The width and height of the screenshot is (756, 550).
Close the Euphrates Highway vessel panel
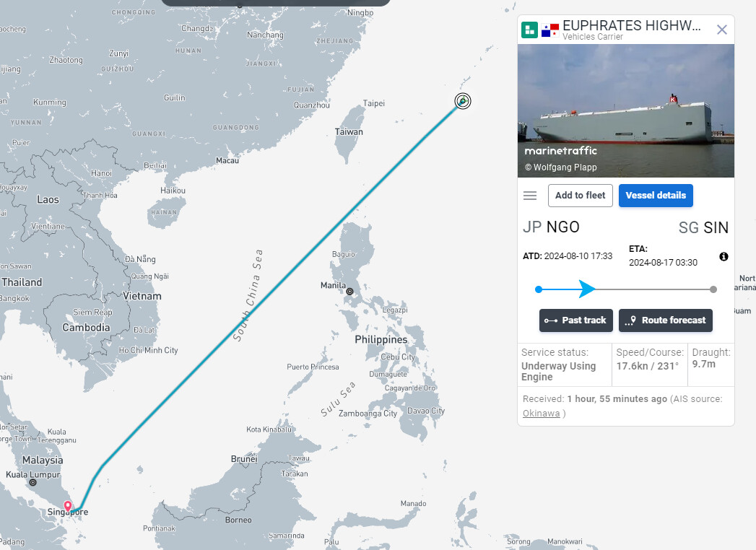pyautogui.click(x=722, y=30)
